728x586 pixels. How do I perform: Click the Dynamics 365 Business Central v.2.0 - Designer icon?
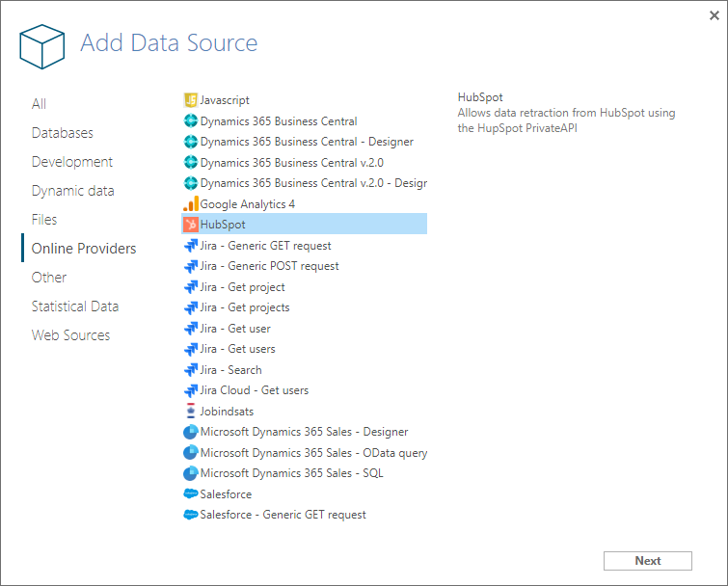pos(190,183)
